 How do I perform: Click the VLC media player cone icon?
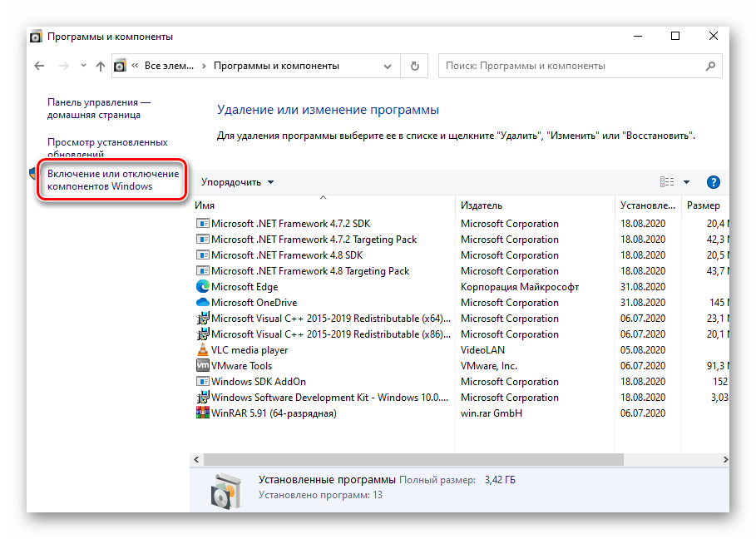coord(202,349)
